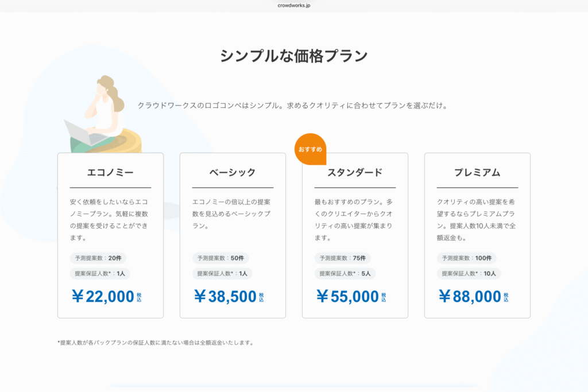Choose the プレミアム plan title
The image size is (588, 392).
[x=477, y=172]
